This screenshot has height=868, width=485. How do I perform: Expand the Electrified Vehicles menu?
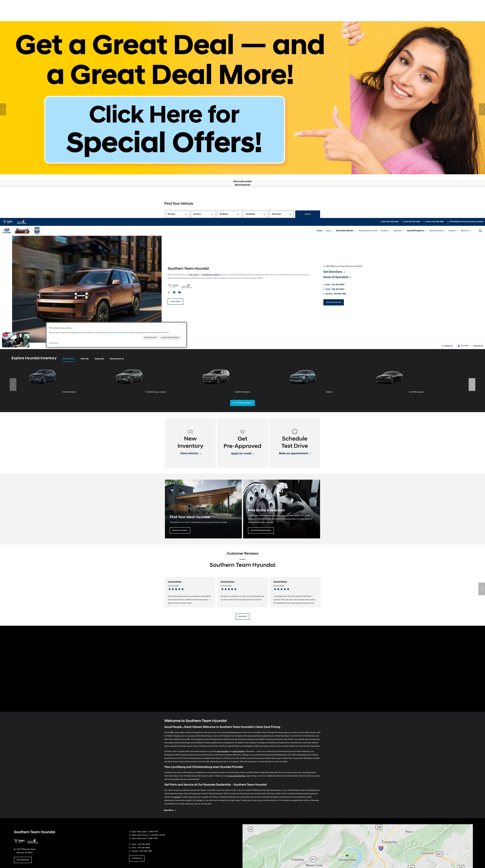tap(346, 231)
